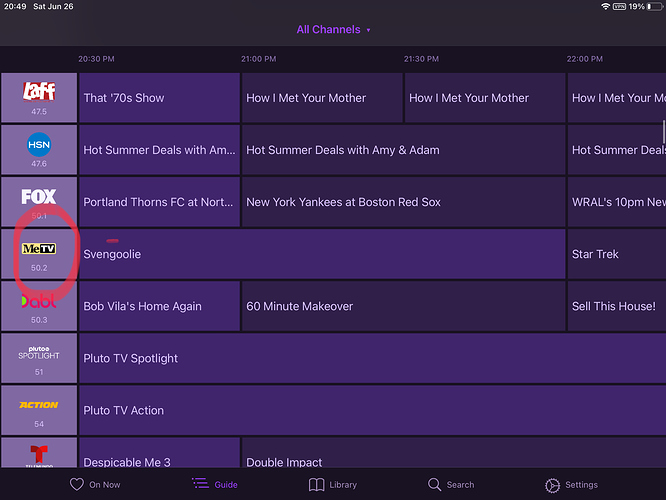
Task: Select the HSN channel 47.6 logo
Action: [39, 149]
